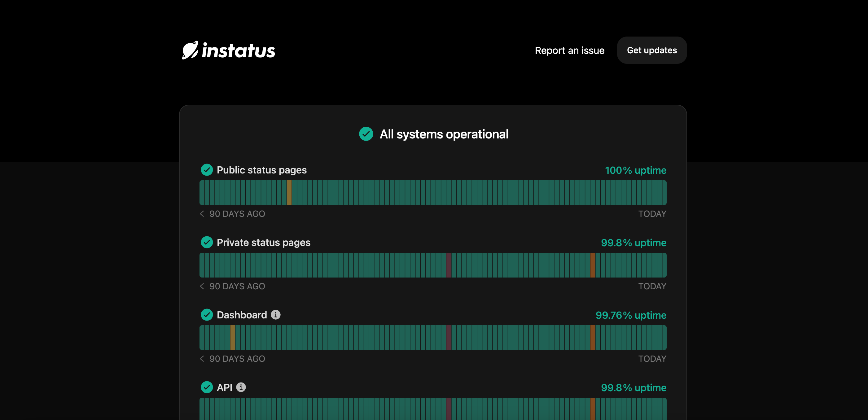868x420 pixels.
Task: Select yellow incident bar in Dashboard timeline
Action: (233, 338)
